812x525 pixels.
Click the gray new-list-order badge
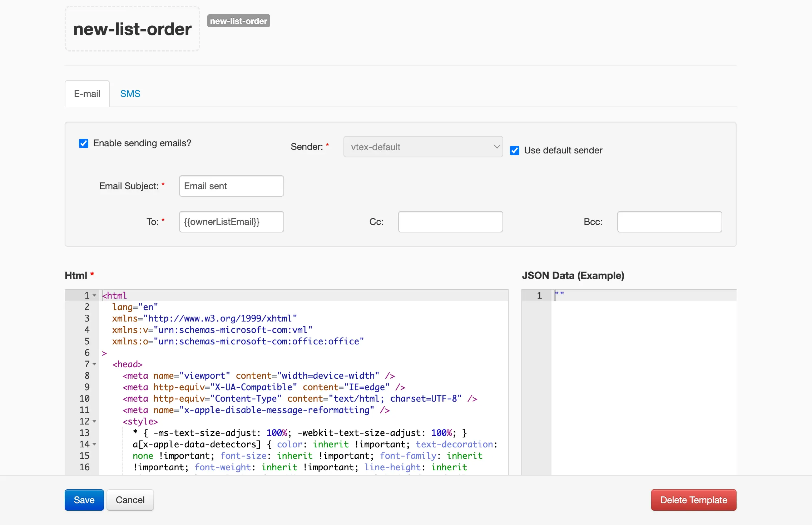[238, 21]
